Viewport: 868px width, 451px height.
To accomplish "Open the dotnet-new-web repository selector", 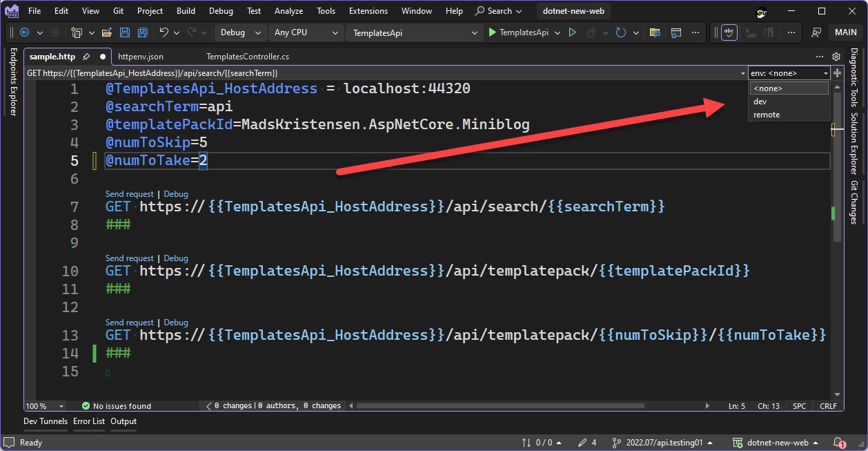I will pyautogui.click(x=777, y=443).
